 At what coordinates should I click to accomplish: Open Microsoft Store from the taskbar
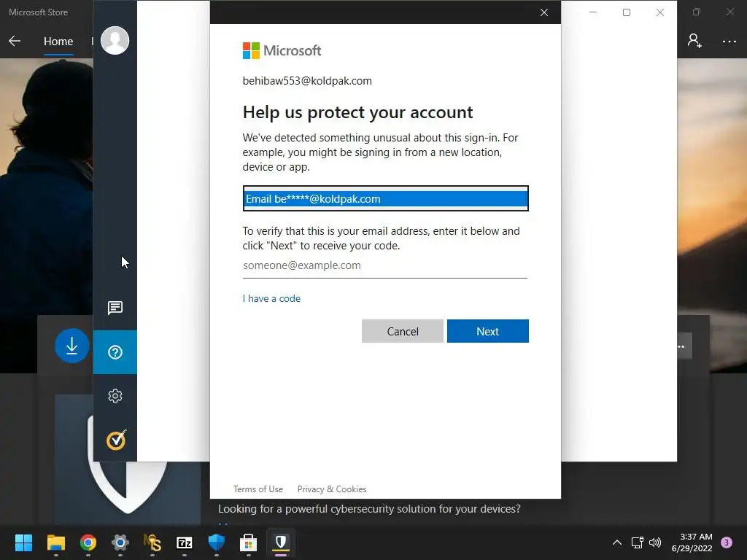[x=248, y=542]
